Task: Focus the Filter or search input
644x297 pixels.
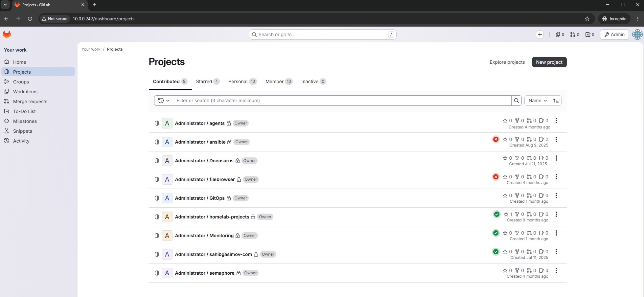Action: (342, 101)
